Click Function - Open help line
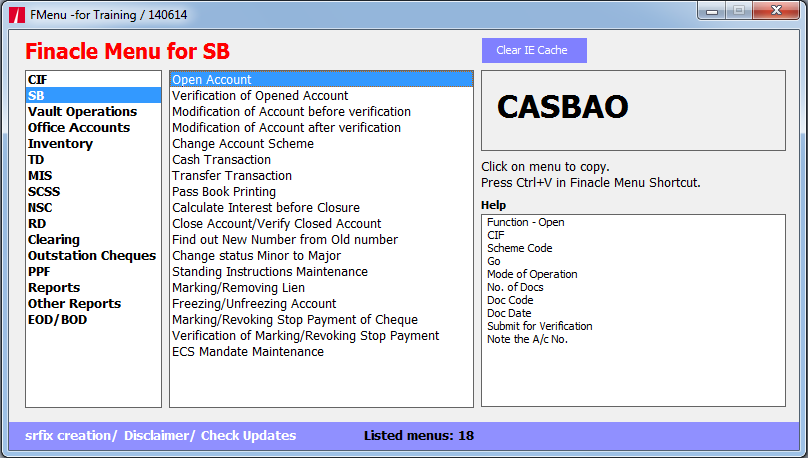The height and width of the screenshot is (458, 808). (x=526, y=222)
